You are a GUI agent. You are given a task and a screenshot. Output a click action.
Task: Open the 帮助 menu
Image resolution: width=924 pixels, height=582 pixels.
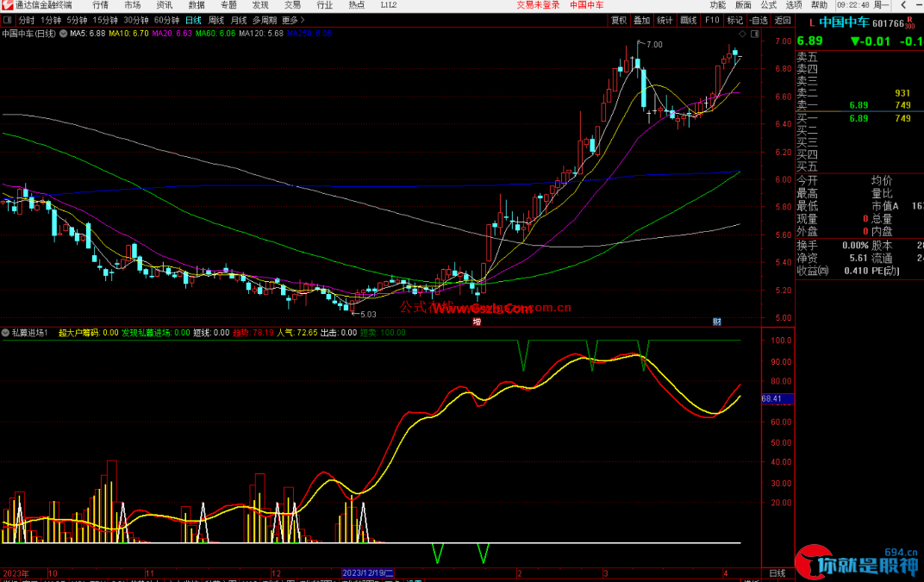(x=819, y=4)
